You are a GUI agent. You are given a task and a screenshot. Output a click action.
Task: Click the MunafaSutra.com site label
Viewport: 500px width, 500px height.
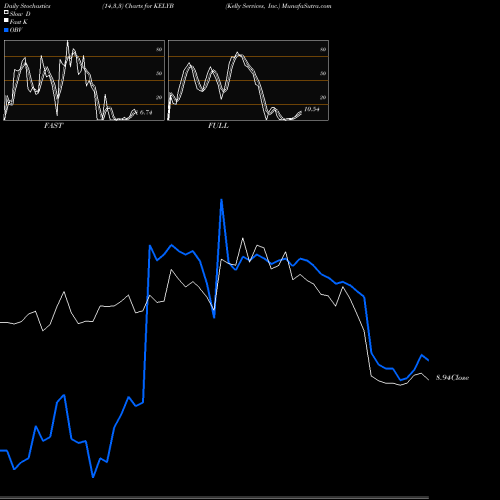tap(306, 6)
